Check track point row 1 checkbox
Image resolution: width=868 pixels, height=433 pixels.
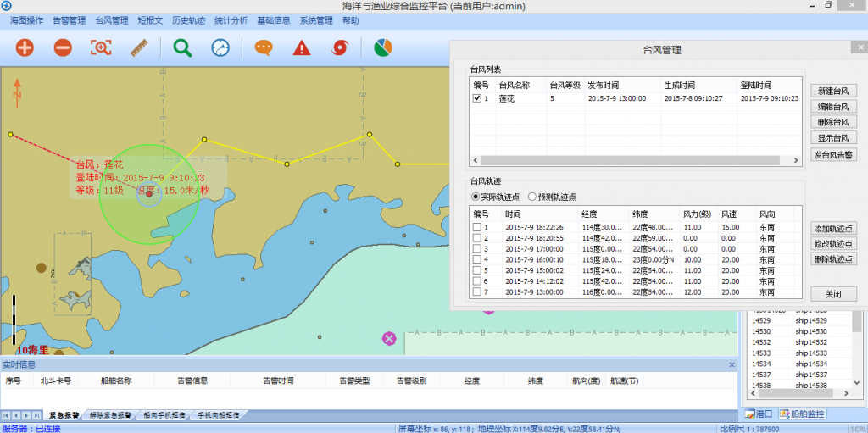click(476, 228)
